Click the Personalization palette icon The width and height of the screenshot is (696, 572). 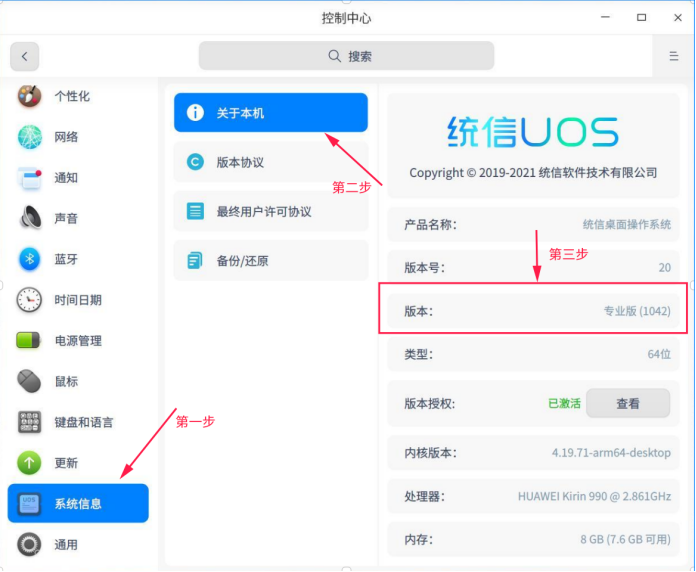pyautogui.click(x=29, y=96)
